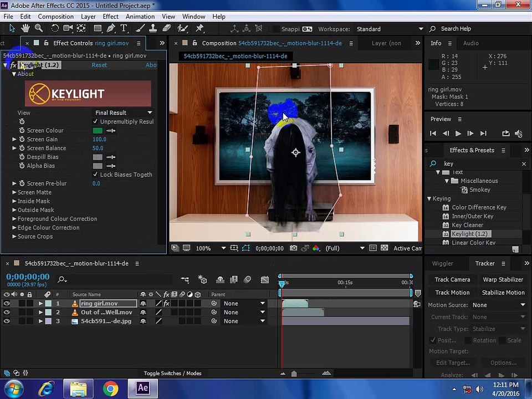This screenshot has width=532, height=399.
Task: Open the View Final Result dropdown
Action: click(x=123, y=112)
